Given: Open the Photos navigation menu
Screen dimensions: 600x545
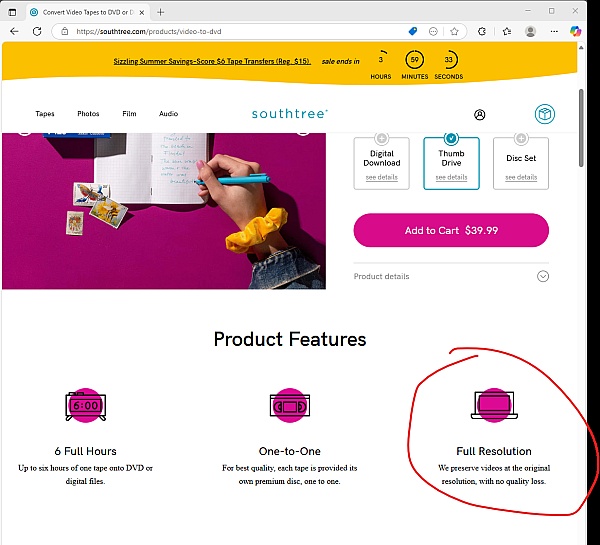Looking at the screenshot, I should pos(88,115).
